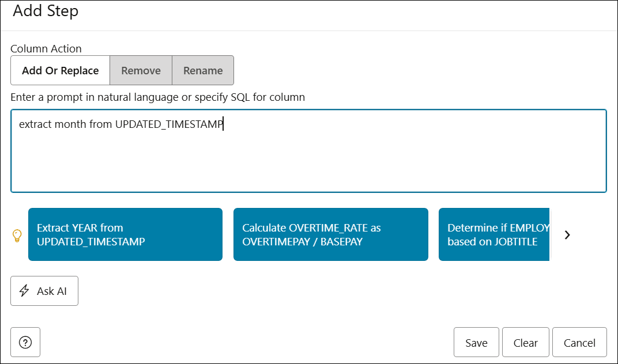Apply suggestion Extract YEAR from UPDATED_TIMESTAMP
This screenshot has height=364, width=618.
click(x=125, y=234)
